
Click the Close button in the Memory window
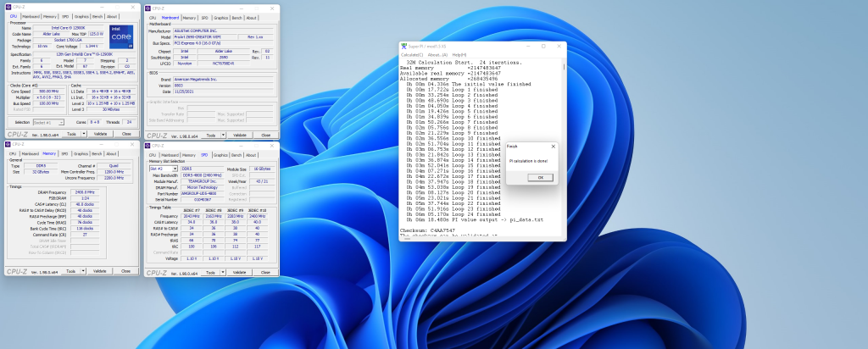pos(126,271)
